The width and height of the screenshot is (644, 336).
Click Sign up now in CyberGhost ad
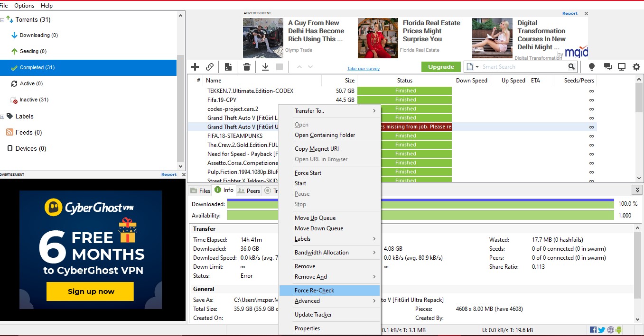click(90, 291)
